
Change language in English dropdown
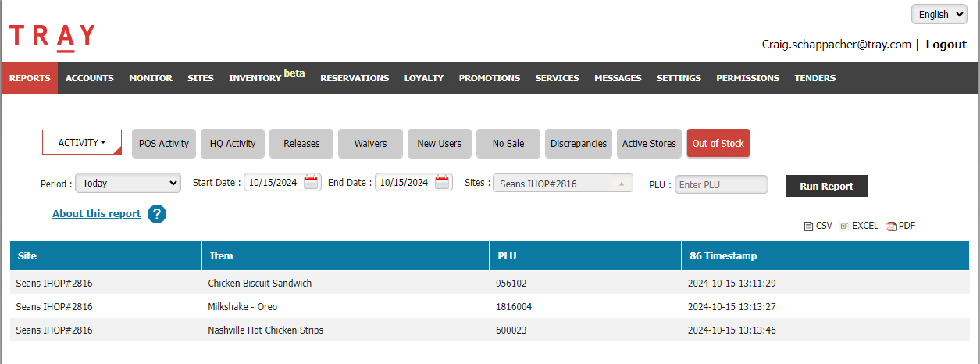[943, 14]
